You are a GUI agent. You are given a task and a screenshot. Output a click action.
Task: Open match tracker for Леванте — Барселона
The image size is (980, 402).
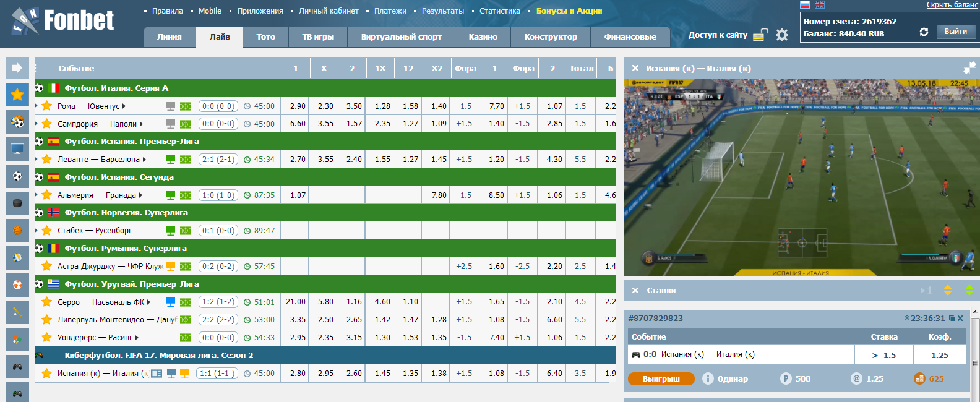(x=186, y=160)
